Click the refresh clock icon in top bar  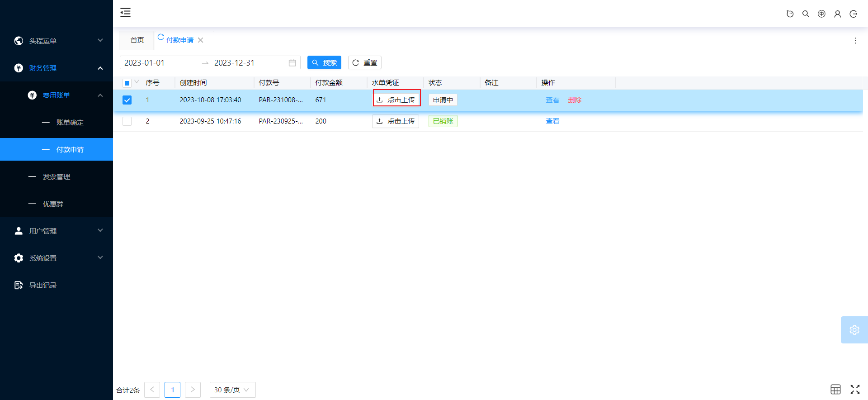[x=790, y=14]
